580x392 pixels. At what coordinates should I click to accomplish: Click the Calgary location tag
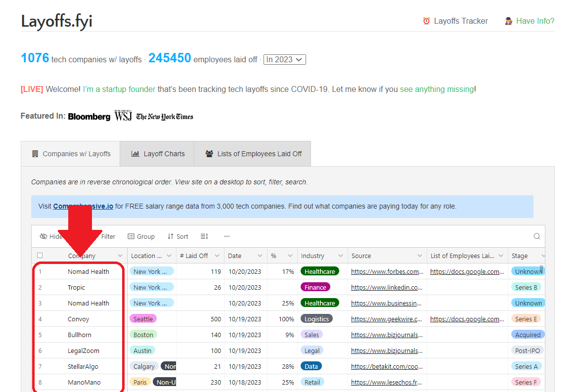pos(144,366)
